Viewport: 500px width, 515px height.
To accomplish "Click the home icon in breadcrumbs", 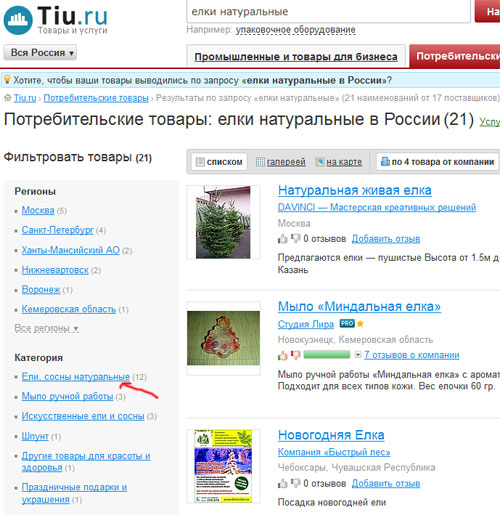I will (x=7, y=98).
